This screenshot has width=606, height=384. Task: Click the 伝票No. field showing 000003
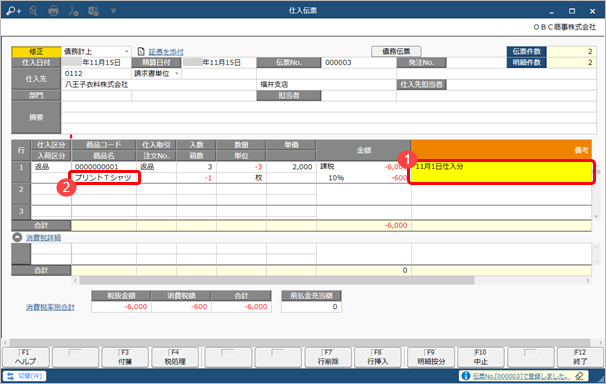(359, 63)
